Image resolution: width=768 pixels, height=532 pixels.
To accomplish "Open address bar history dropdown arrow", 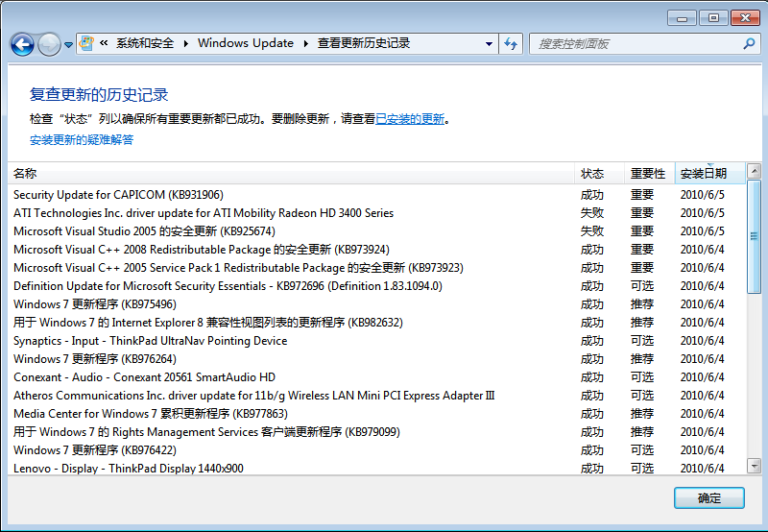I will coord(489,43).
